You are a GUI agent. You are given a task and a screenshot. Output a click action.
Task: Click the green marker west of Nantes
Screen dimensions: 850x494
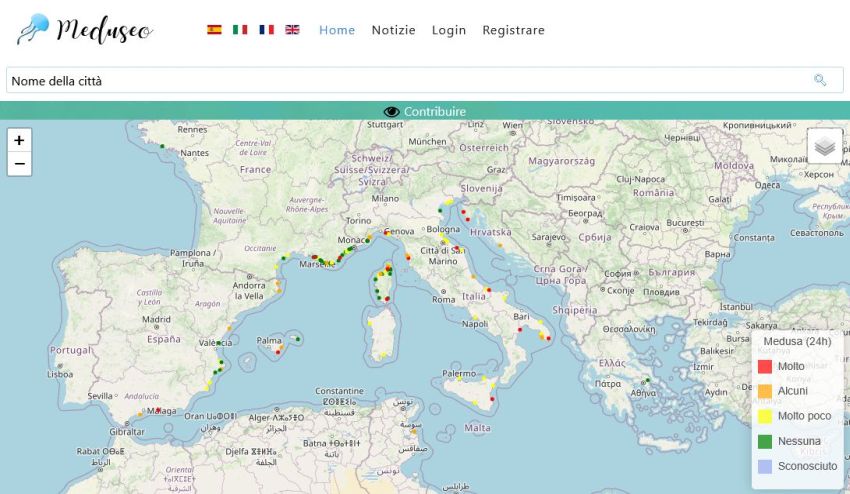coord(162,146)
